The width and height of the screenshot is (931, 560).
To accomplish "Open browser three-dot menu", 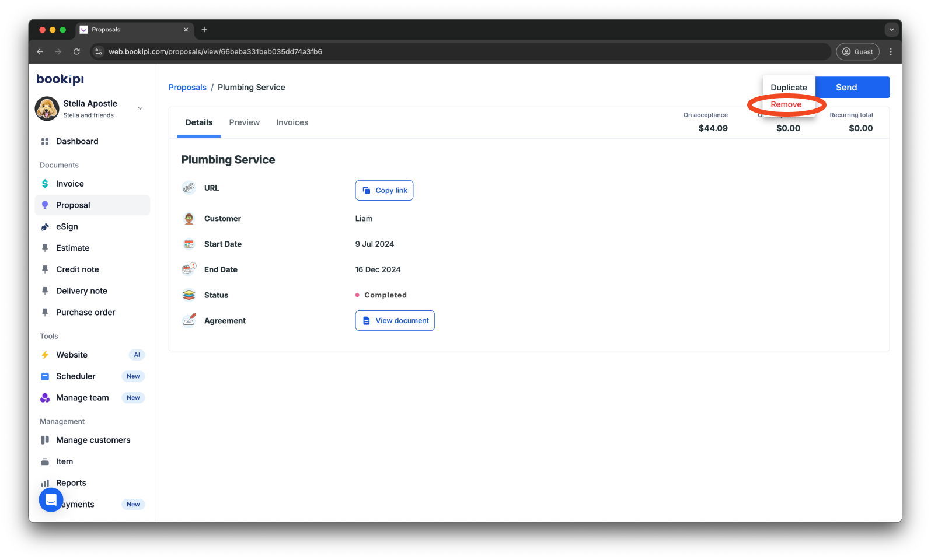I will [891, 51].
